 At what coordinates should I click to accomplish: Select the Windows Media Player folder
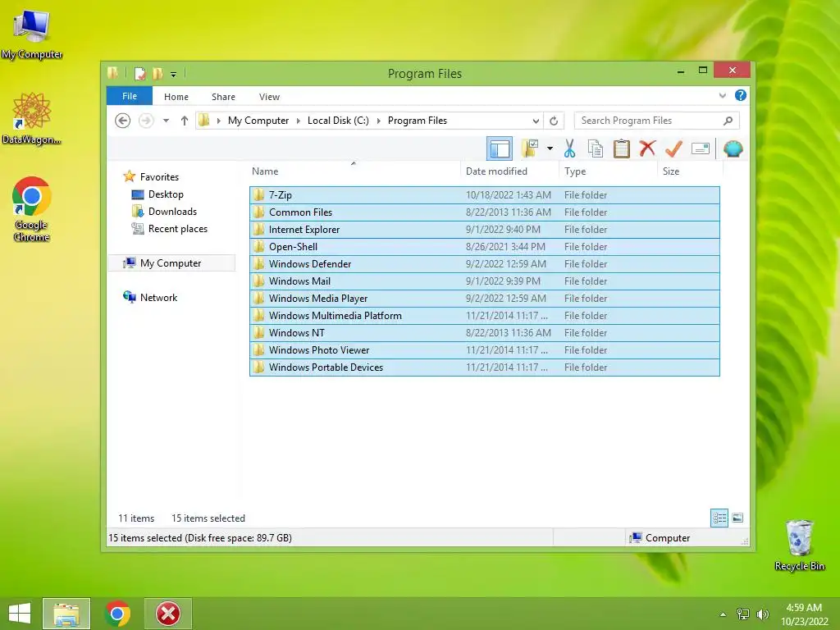(x=484, y=299)
